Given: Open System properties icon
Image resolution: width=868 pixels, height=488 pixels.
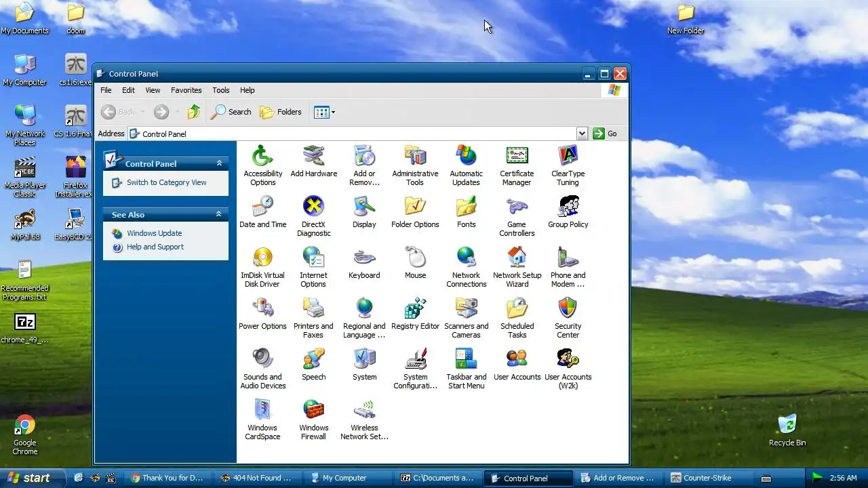Looking at the screenshot, I should pos(364,365).
